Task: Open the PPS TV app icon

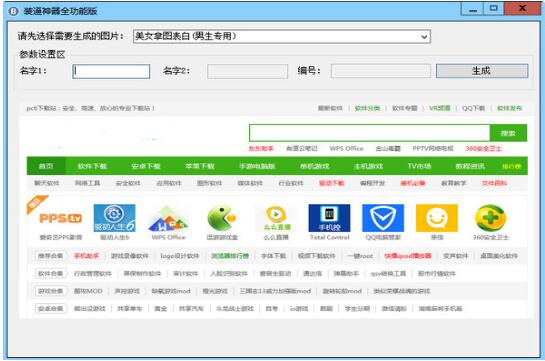Action: [60, 218]
